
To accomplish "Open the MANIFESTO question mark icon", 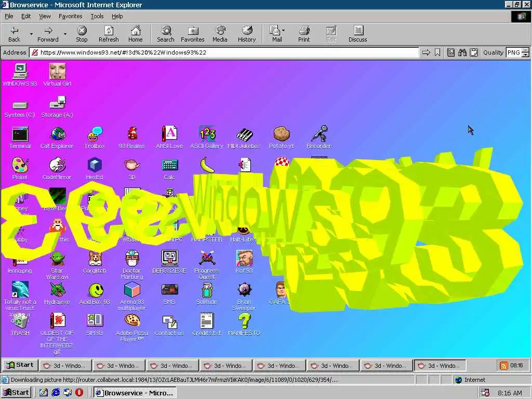I will pyautogui.click(x=244, y=324).
